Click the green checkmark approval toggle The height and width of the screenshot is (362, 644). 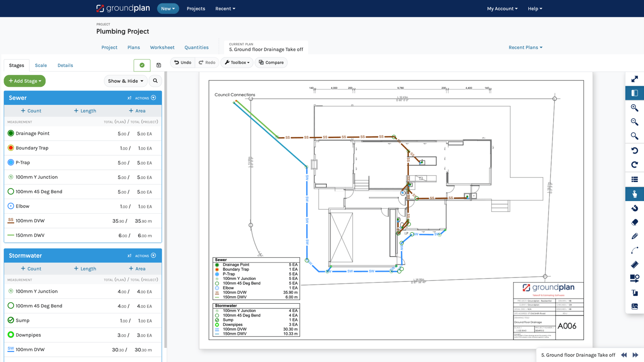tap(142, 65)
